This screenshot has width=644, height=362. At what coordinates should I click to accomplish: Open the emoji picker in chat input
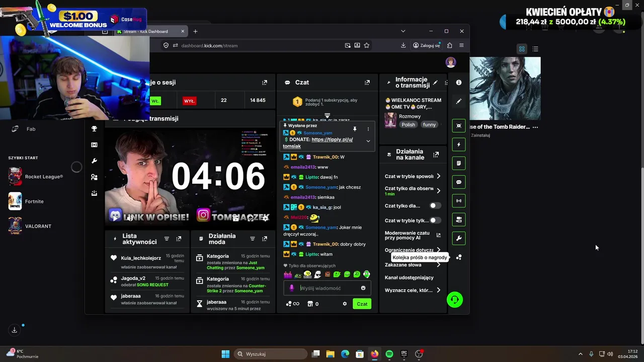(x=363, y=288)
